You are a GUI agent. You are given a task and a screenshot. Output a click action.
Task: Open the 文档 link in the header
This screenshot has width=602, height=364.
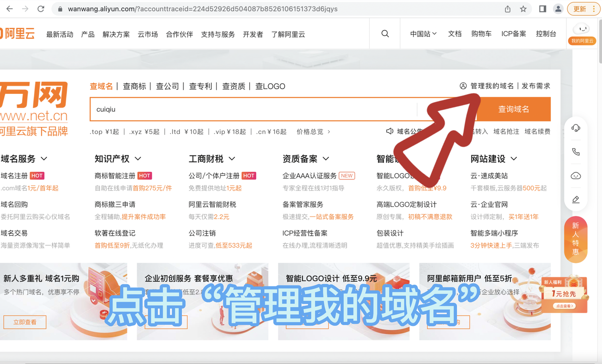pos(455,34)
